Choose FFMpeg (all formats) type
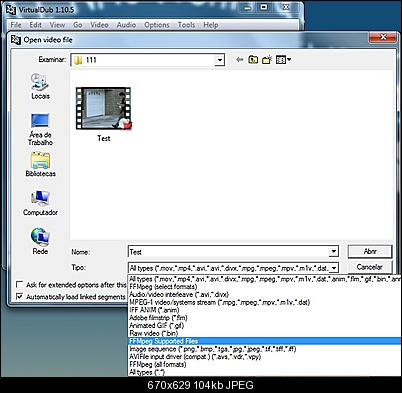The height and width of the screenshot is (393, 402). (x=265, y=364)
